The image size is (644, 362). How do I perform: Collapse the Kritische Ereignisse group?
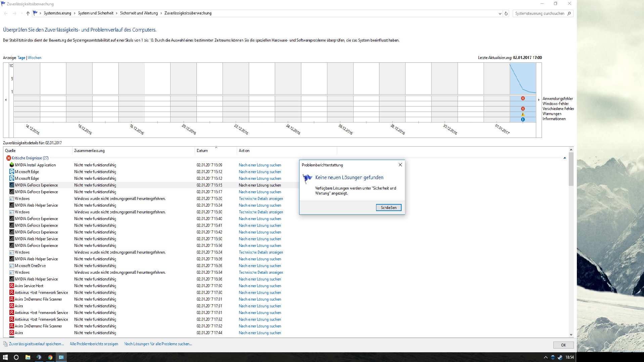click(x=565, y=158)
